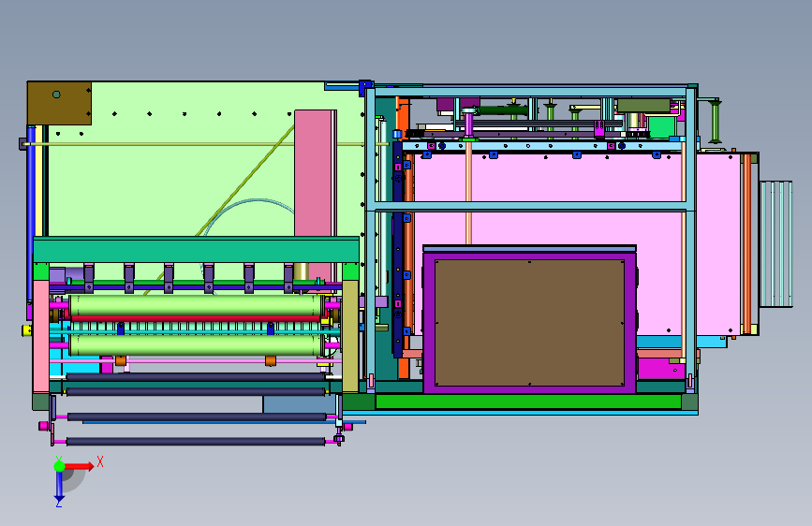Select the lower light green roller
The image size is (812, 526).
pos(195,344)
